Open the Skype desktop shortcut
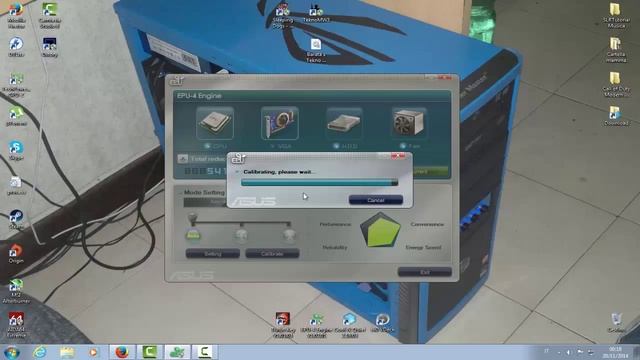The height and width of the screenshot is (360, 640). 16,150
